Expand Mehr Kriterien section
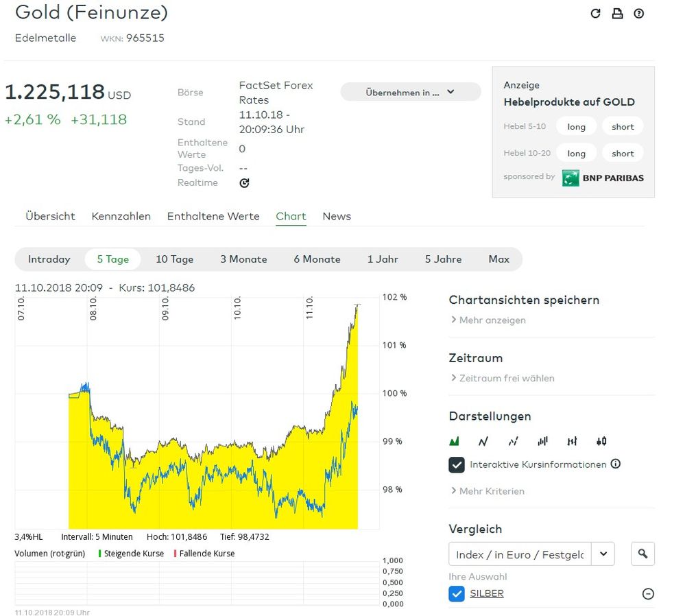Image resolution: width=685 pixels, height=616 pixels. tap(487, 491)
